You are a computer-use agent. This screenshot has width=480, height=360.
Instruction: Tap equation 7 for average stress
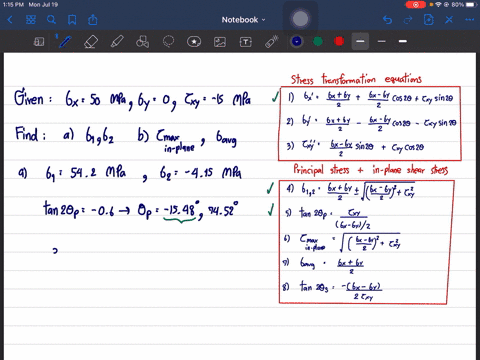(323, 265)
